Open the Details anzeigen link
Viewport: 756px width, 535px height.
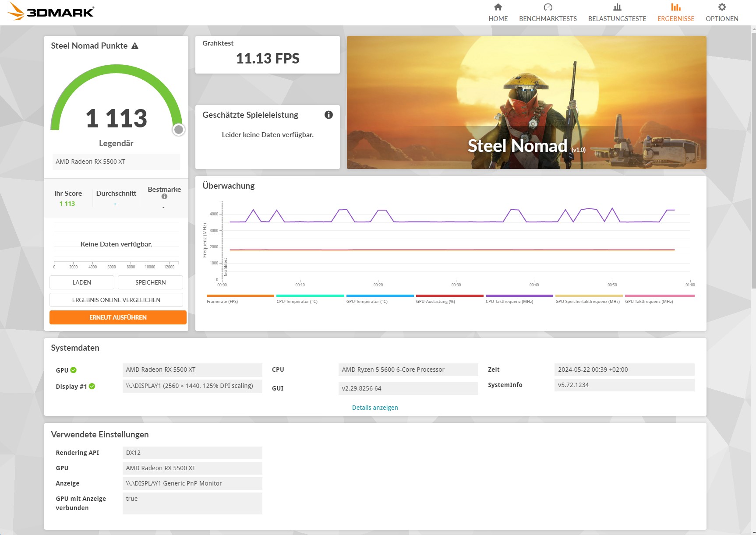(x=375, y=408)
